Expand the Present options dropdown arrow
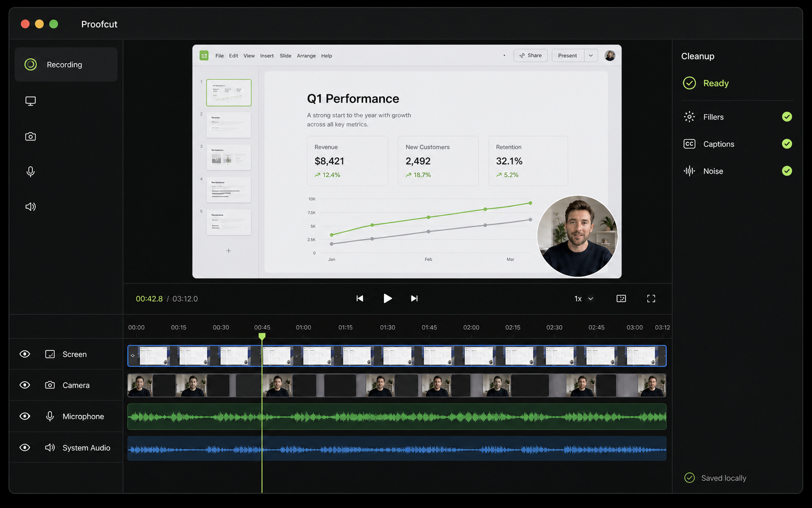The width and height of the screenshot is (812, 508). point(591,55)
